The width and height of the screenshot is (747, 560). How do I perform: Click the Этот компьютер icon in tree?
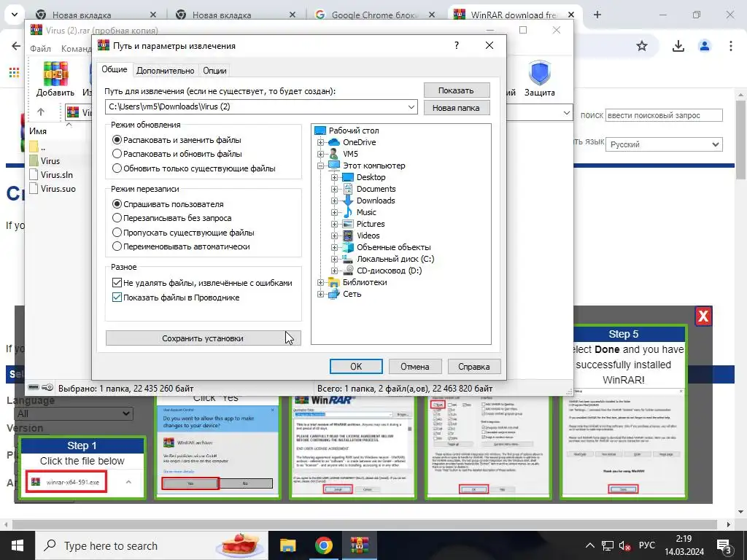(334, 166)
